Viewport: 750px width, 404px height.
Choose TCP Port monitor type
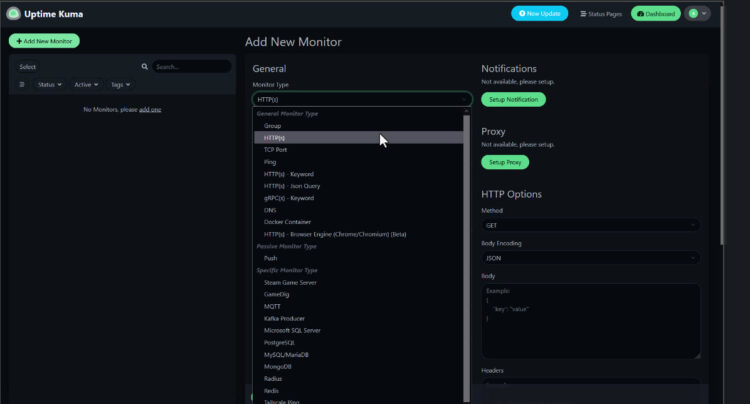(275, 149)
